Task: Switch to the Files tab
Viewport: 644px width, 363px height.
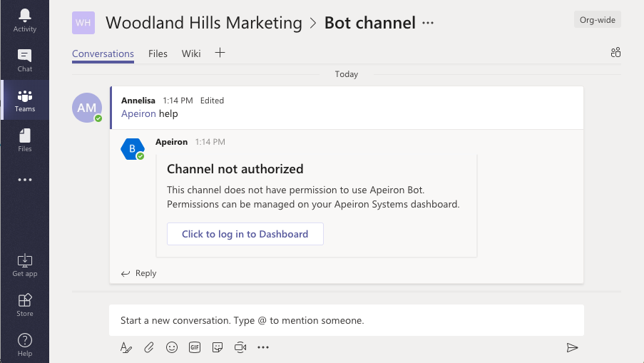Action: click(158, 53)
